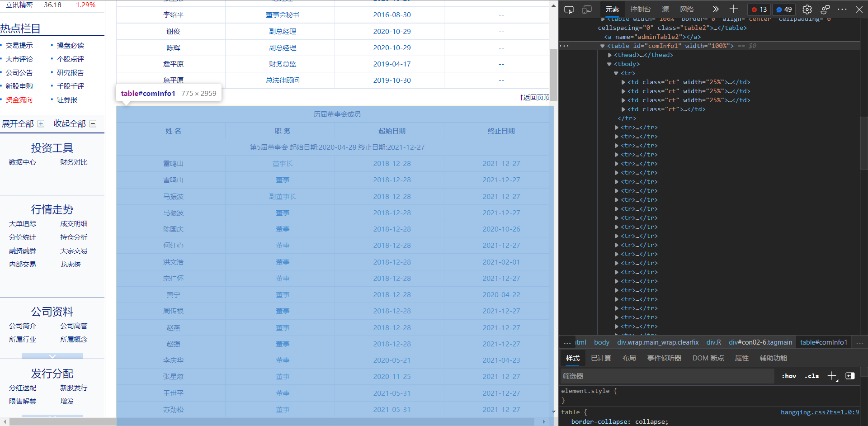
Task: Click 收起全部 minus toggle in sidebar
Action: click(93, 123)
